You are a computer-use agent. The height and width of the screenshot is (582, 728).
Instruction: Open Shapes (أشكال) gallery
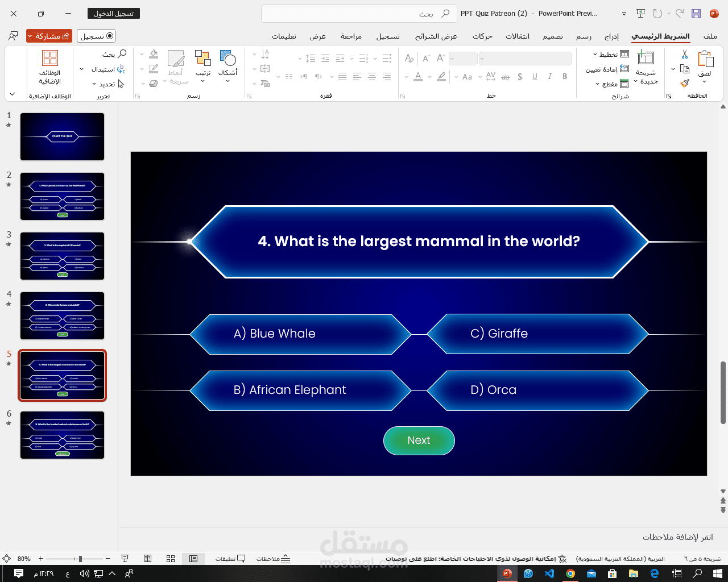(x=227, y=66)
